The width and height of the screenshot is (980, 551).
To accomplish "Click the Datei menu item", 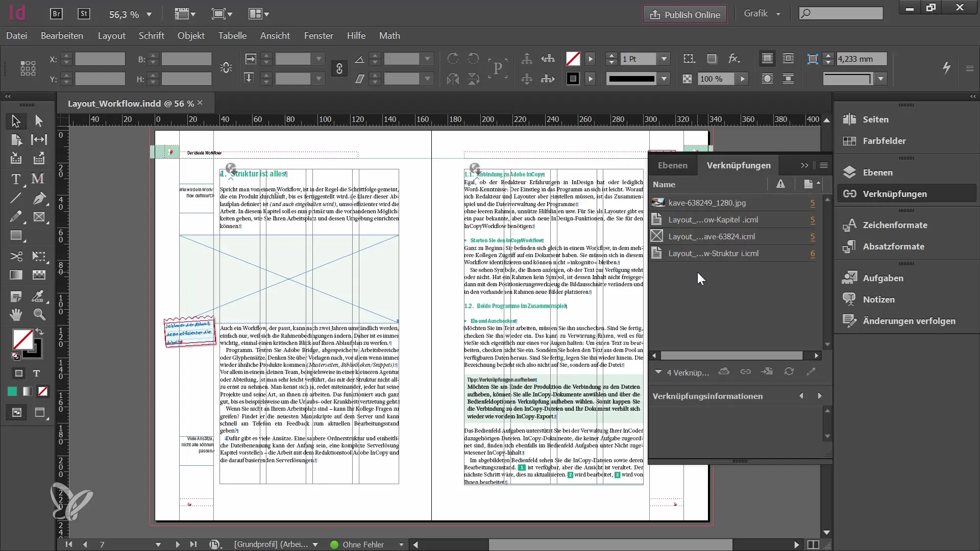I will point(16,35).
